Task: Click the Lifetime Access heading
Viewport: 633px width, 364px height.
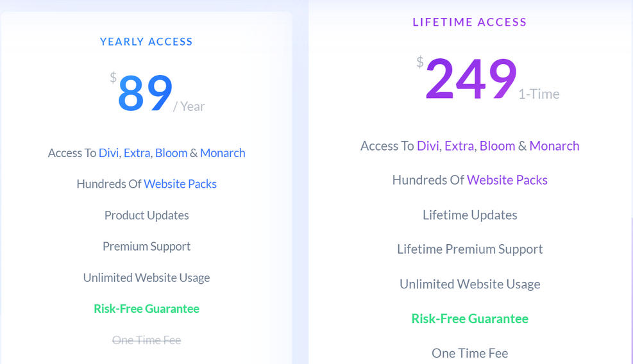Action: tap(469, 22)
